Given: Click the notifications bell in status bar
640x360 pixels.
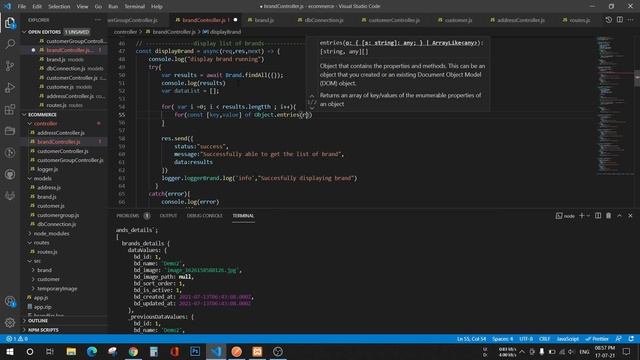Looking at the screenshot, I should click(631, 339).
